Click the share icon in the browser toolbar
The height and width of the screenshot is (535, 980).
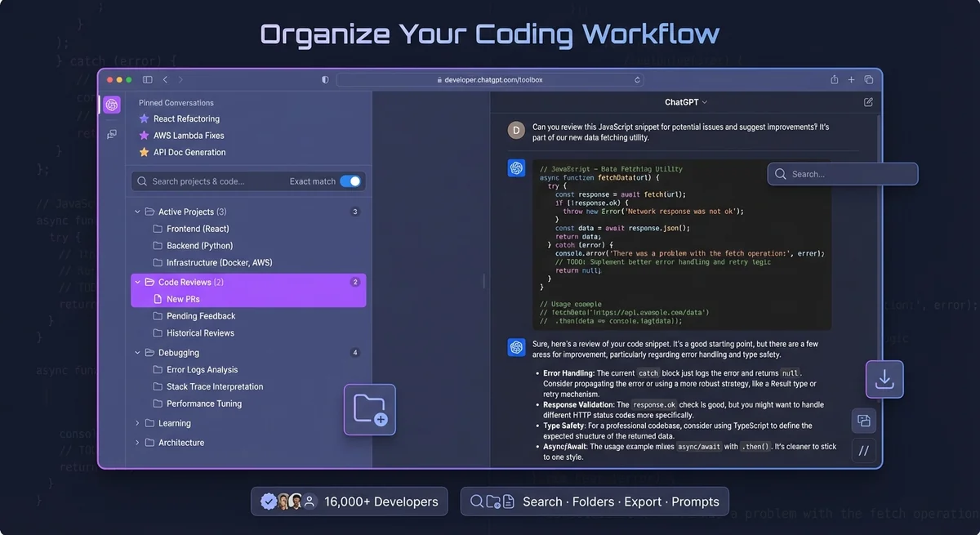[833, 79]
